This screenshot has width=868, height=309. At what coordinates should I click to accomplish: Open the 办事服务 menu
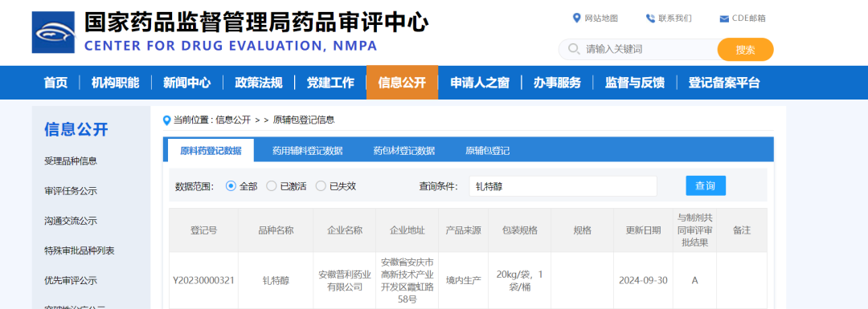[x=557, y=83]
